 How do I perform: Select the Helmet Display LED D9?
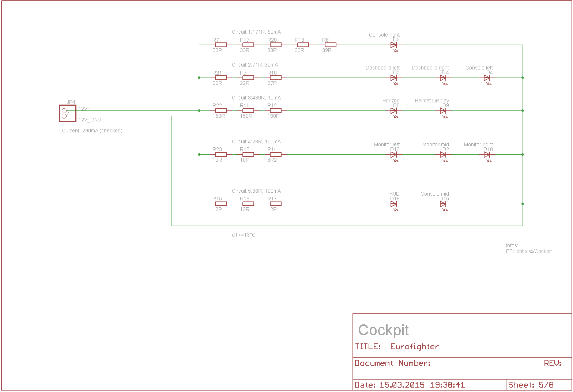pos(443,111)
